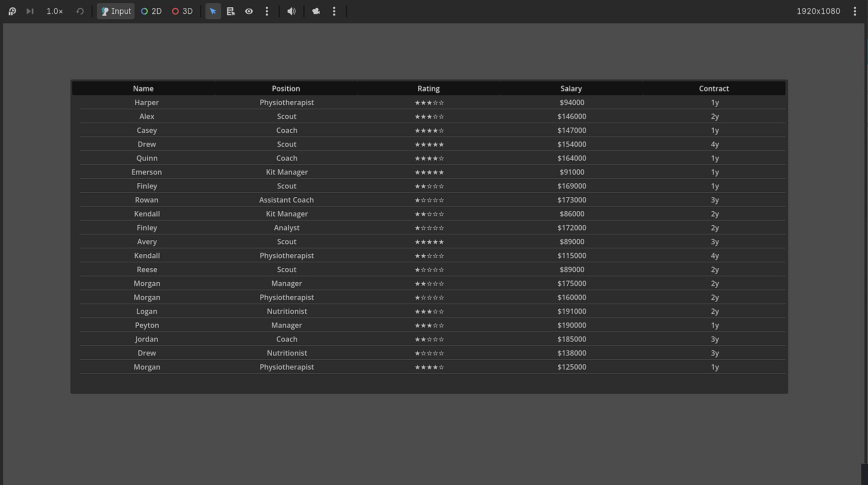Select the Emerson Kit Manager row

[x=432, y=172]
